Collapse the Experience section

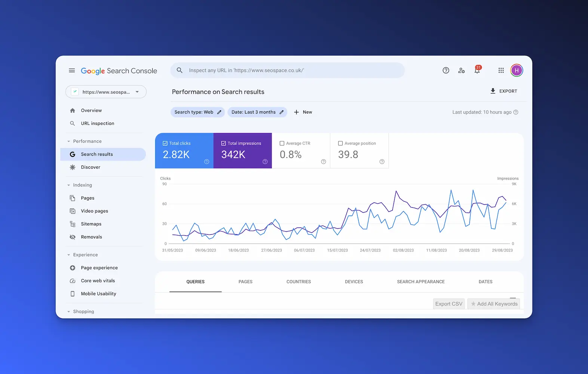pyautogui.click(x=68, y=255)
